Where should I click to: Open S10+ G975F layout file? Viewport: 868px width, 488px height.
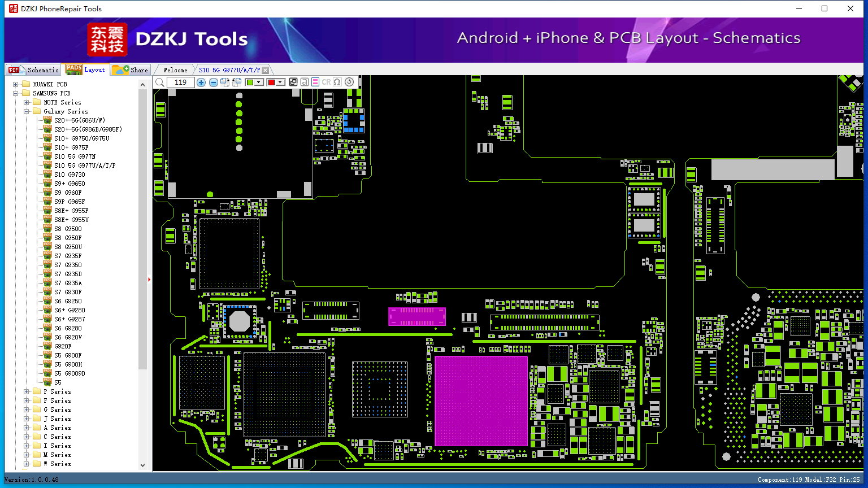71,147
